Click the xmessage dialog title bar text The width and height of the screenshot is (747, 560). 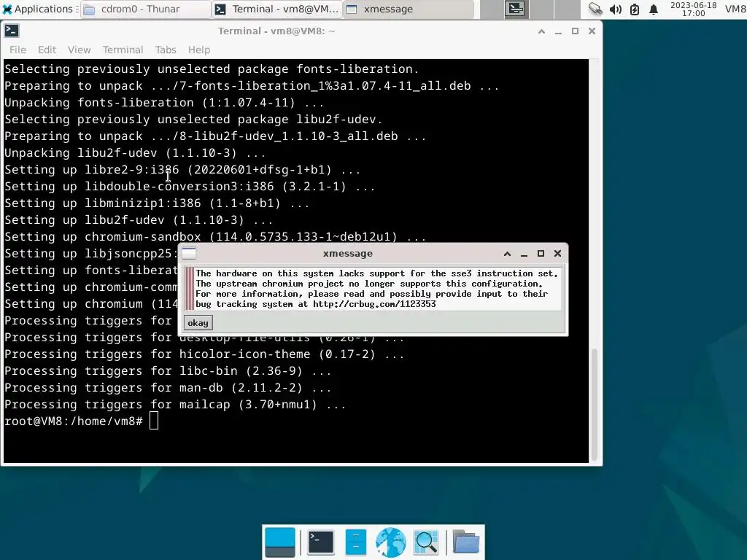pyautogui.click(x=348, y=253)
